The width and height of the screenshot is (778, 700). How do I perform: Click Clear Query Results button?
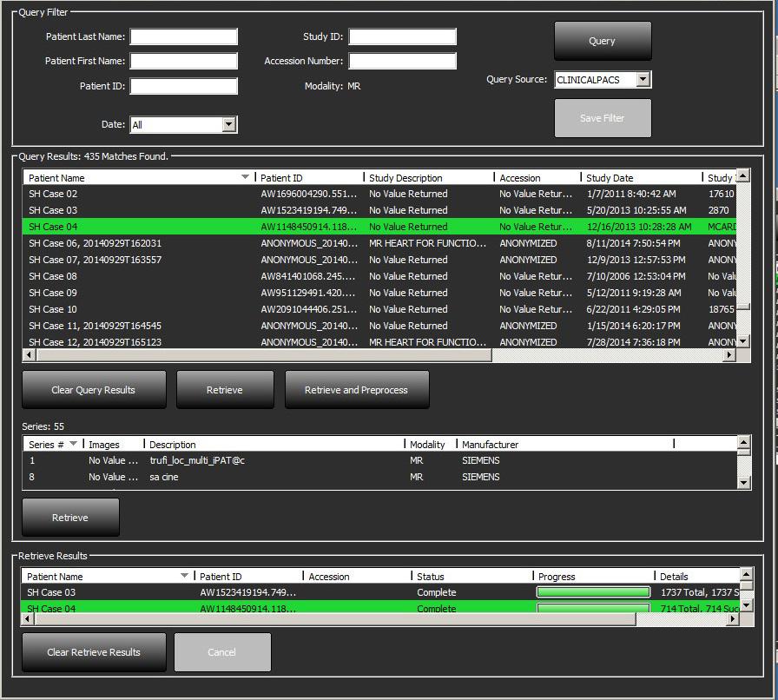(94, 390)
